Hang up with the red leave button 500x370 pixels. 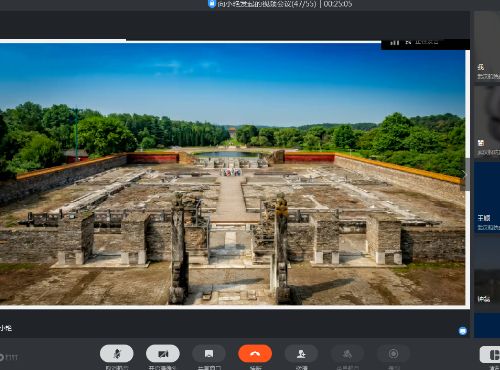click(x=255, y=354)
